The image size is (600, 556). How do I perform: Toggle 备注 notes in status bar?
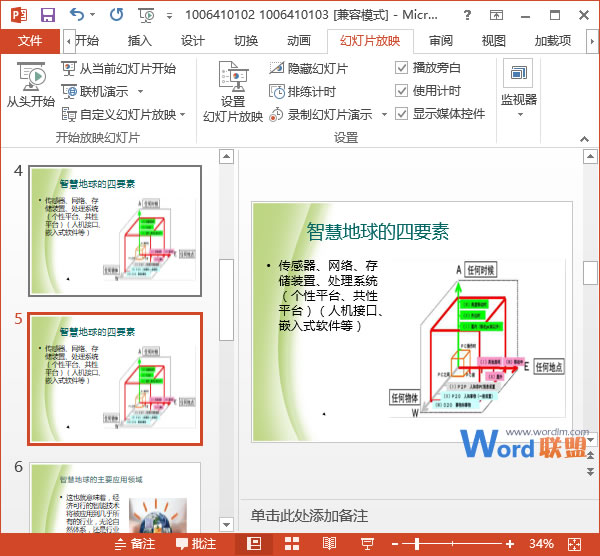(135, 544)
